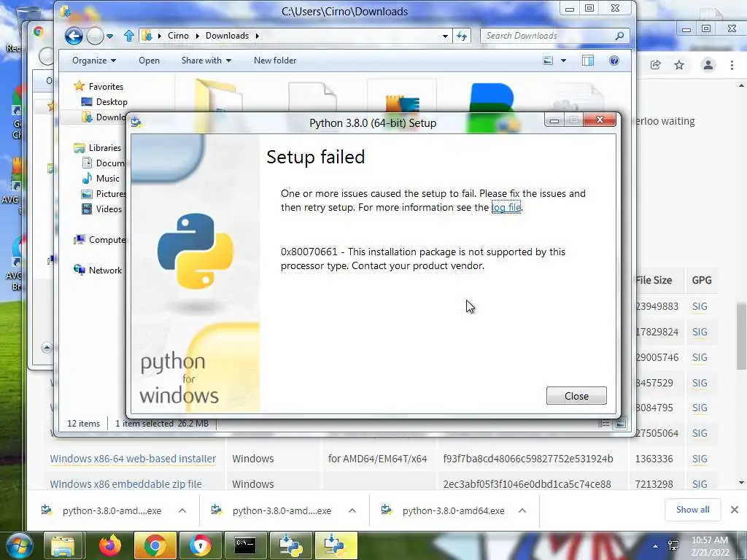The width and height of the screenshot is (747, 560).
Task: Click SIG link for file size 7213298
Action: click(x=700, y=484)
